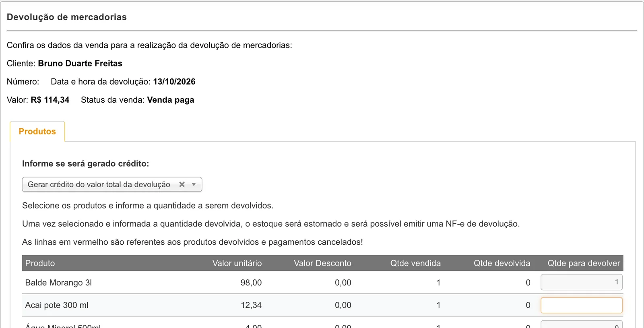Image resolution: width=644 pixels, height=328 pixels.
Task: Click the 12,34 unit price cell
Action: pyautogui.click(x=251, y=305)
